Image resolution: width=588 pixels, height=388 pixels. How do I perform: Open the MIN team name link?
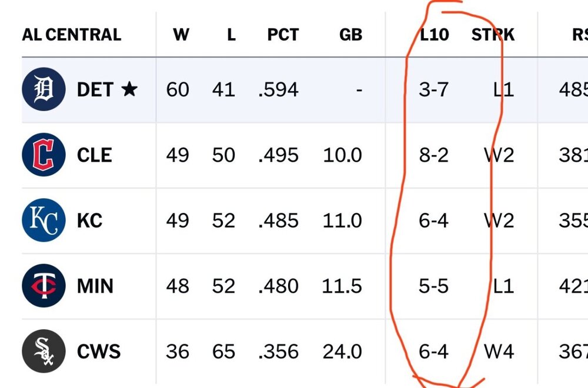[95, 286]
